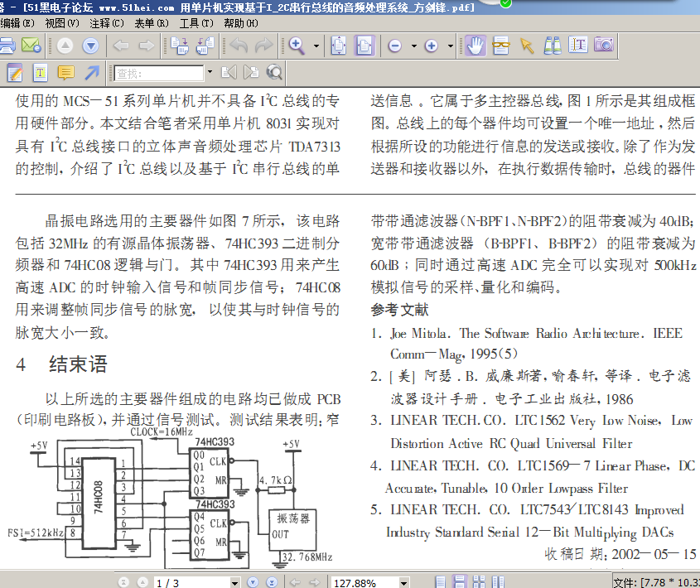The image size is (700, 588).
Task: Open the zoom tool dropdown arrow
Action: pos(316,46)
